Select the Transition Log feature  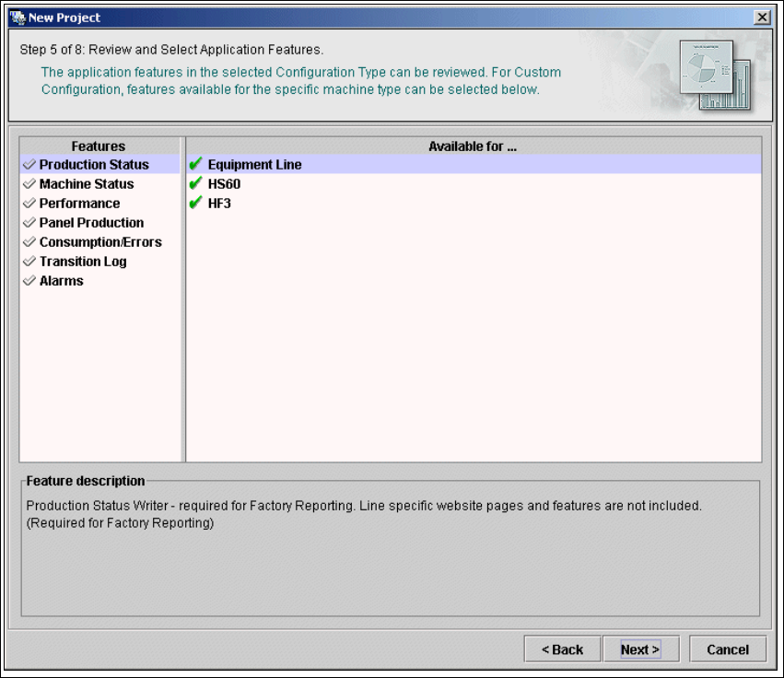click(100, 262)
